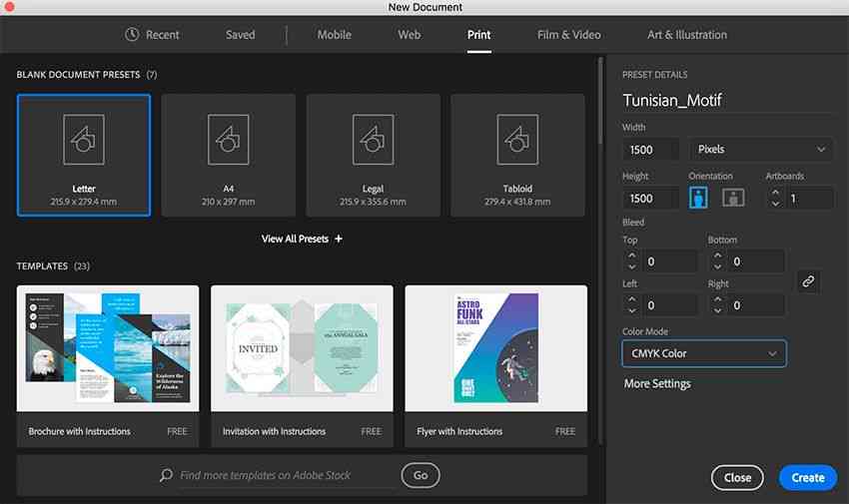Image resolution: width=849 pixels, height=504 pixels.
Task: Click the Create button
Action: pyautogui.click(x=808, y=477)
